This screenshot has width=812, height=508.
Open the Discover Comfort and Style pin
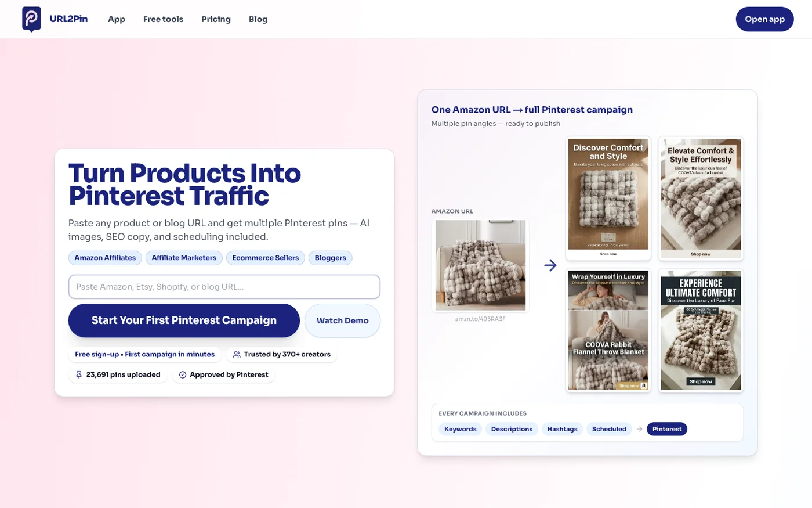608,199
